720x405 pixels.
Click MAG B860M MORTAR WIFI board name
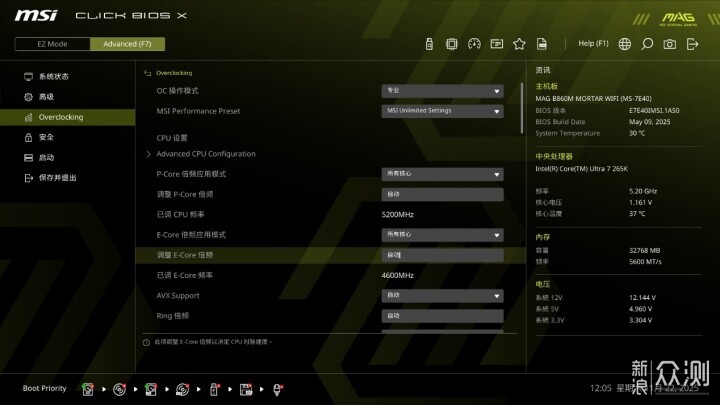(593, 99)
